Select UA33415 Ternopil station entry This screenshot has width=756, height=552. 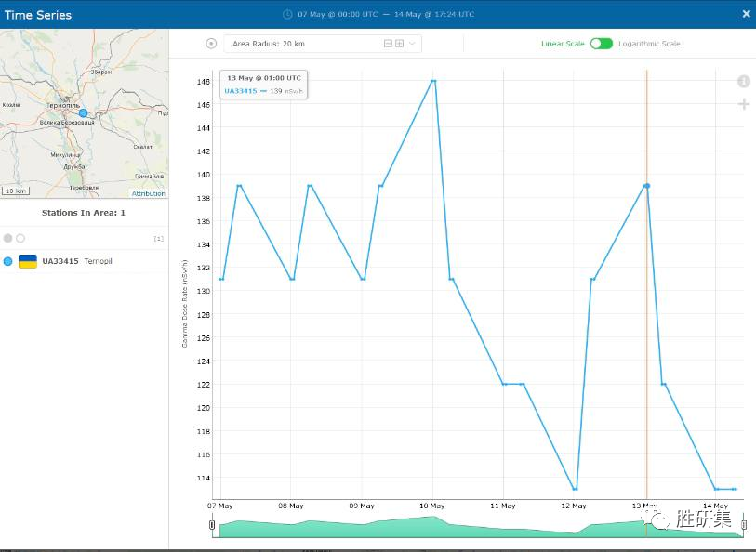(76, 261)
